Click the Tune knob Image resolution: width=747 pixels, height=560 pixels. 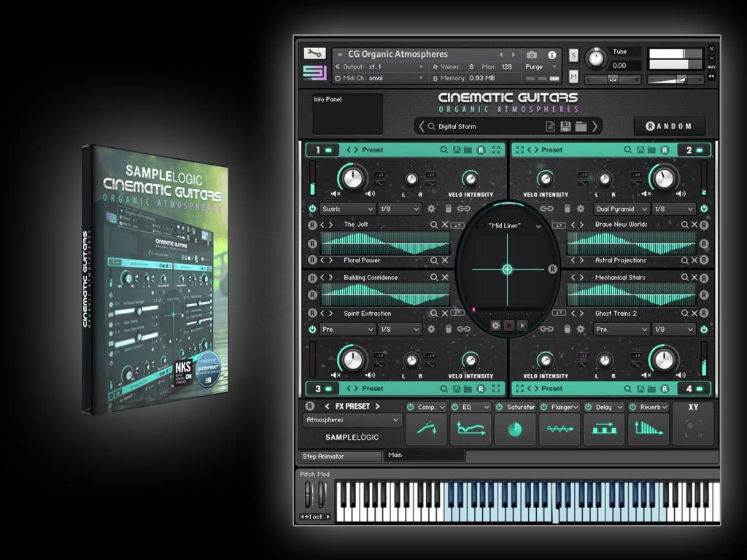tap(596, 58)
